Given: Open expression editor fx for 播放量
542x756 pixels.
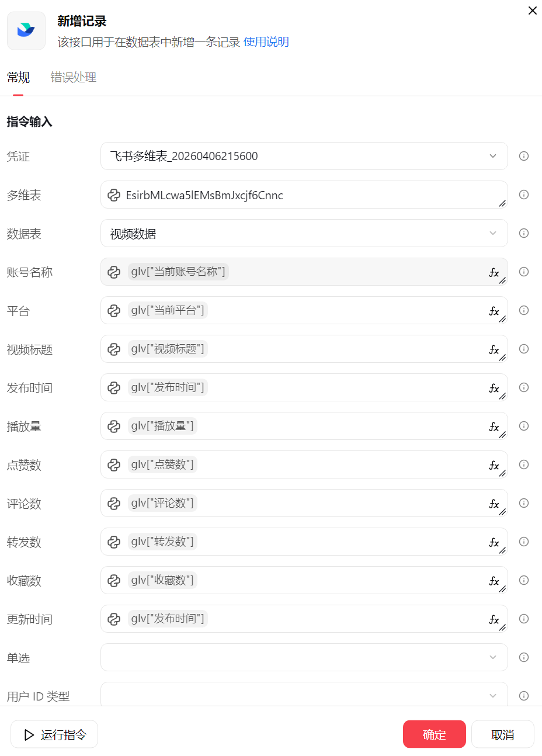Looking at the screenshot, I should coord(494,426).
